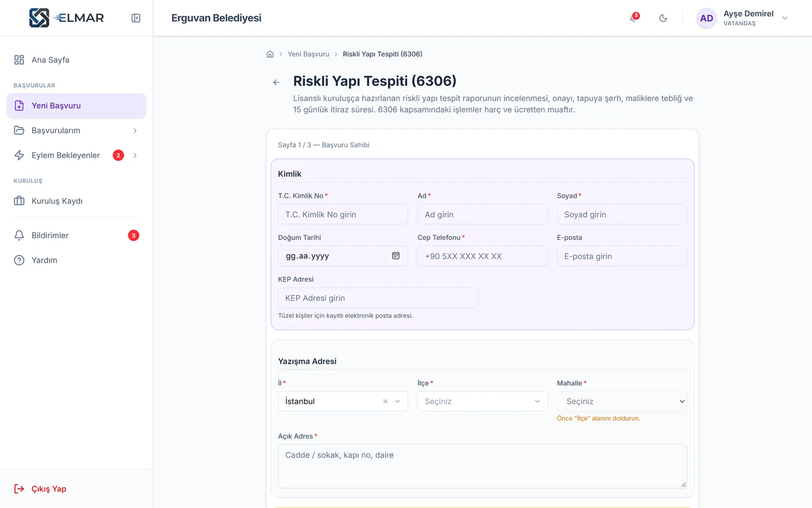Click 'Sayfa 1 / 3 — Başvuru Sahibi' text
Image resolution: width=812 pixels, height=508 pixels.
[324, 145]
